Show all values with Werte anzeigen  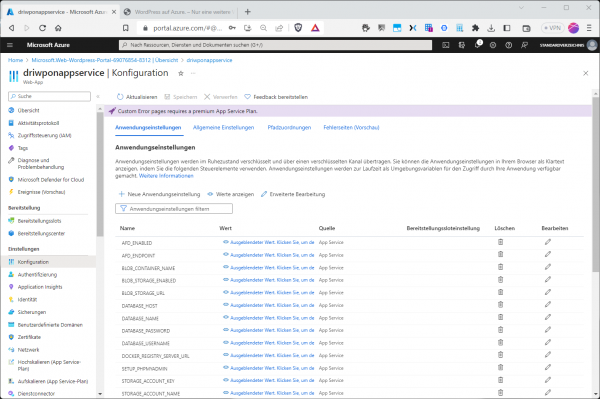[x=231, y=194]
